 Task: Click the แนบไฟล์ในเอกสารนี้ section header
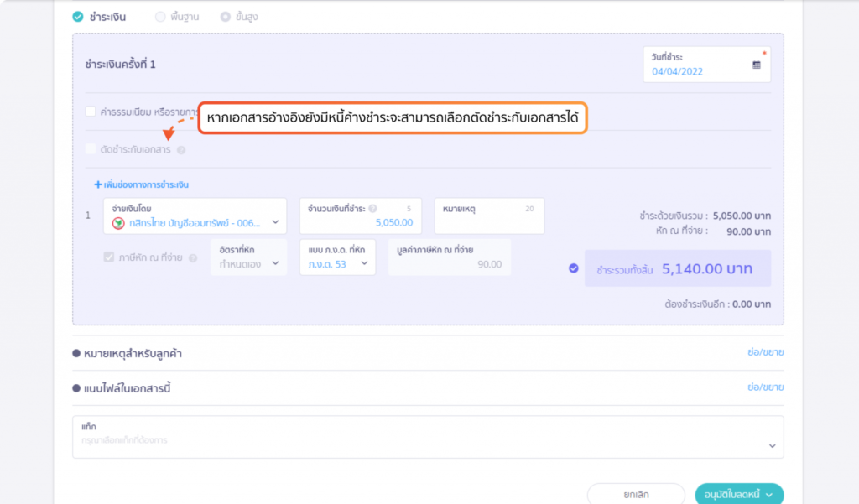pos(122,388)
